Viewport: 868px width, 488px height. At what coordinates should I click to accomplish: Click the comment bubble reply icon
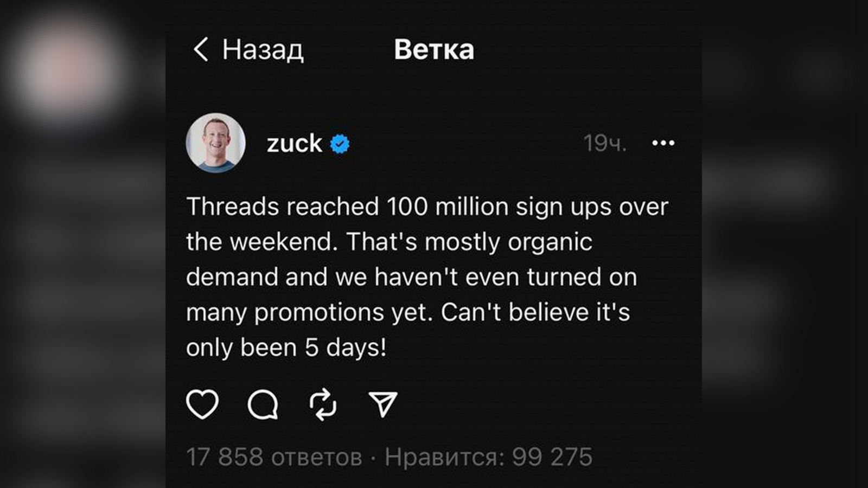[x=263, y=404]
